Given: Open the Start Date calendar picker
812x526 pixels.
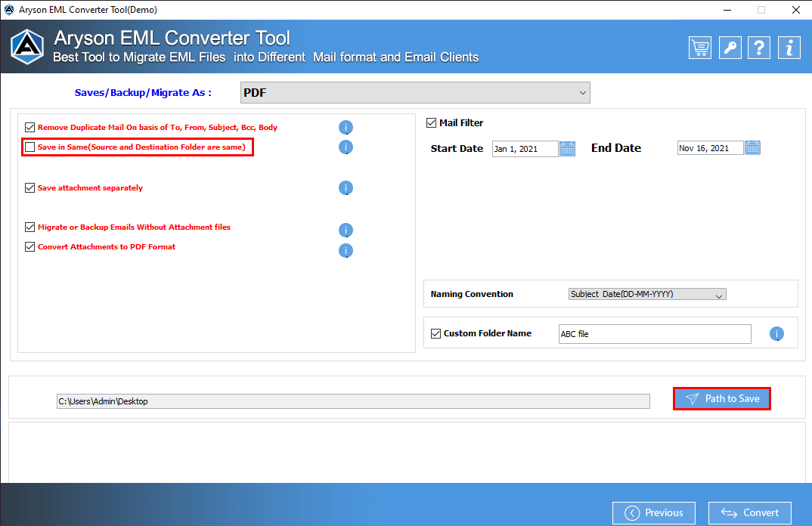Looking at the screenshot, I should [x=568, y=149].
